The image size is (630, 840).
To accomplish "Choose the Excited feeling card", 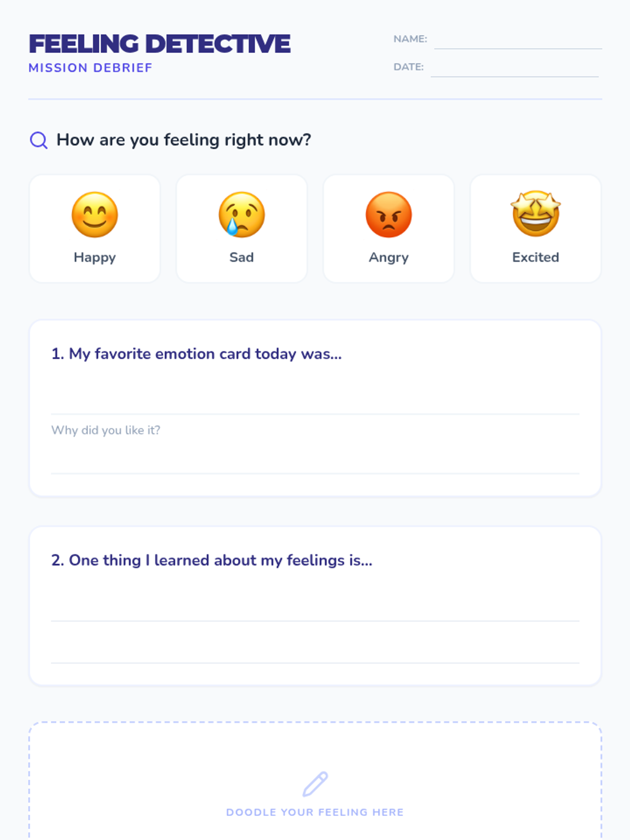I will [535, 229].
